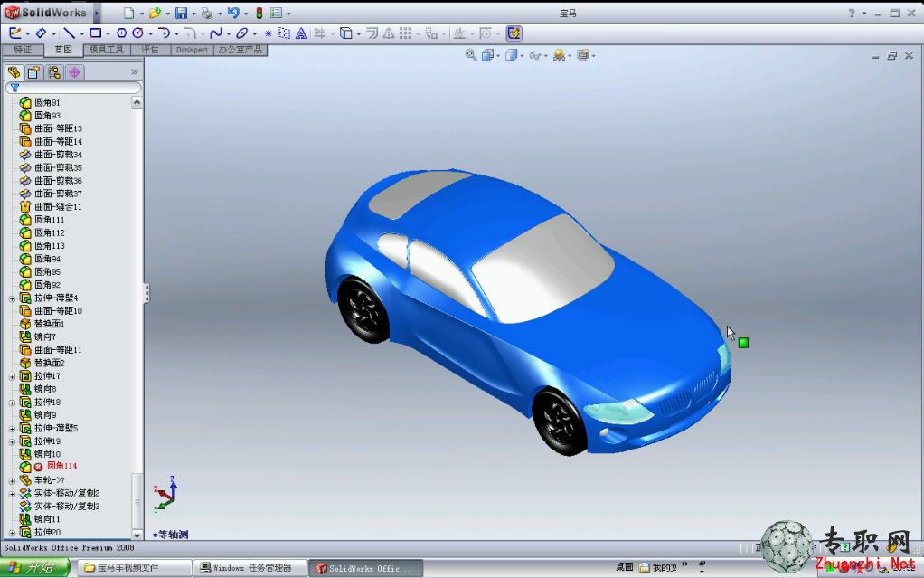The image size is (924, 578).
Task: Click the feature tree filter field
Action: (x=73, y=88)
